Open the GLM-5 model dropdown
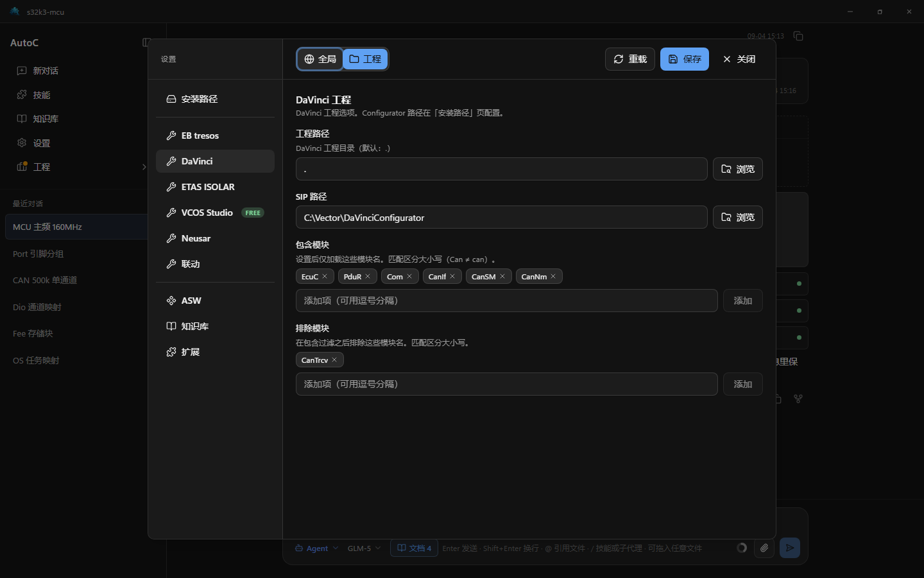924x578 pixels. [364, 548]
